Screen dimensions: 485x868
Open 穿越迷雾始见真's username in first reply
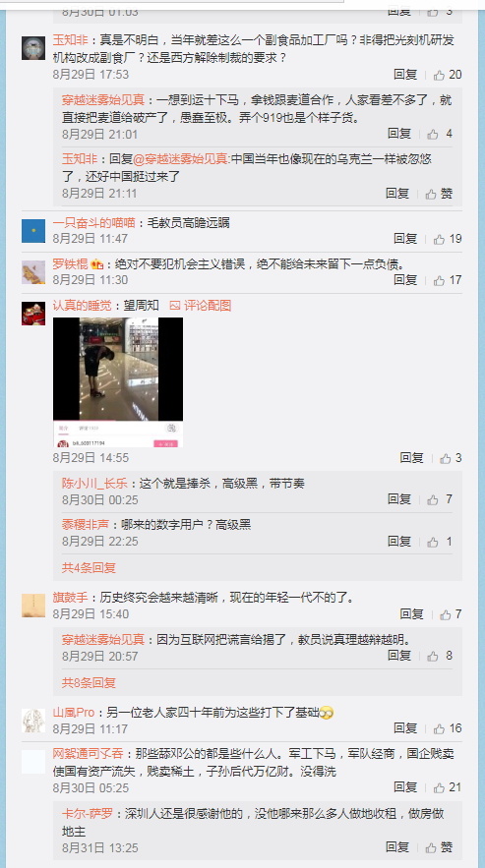tap(103, 100)
